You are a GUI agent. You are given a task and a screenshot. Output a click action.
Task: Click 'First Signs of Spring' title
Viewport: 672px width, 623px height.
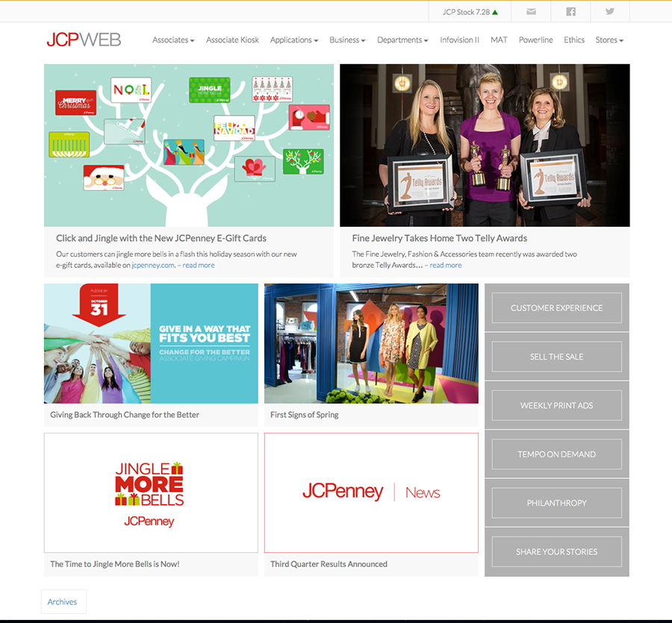(x=305, y=415)
